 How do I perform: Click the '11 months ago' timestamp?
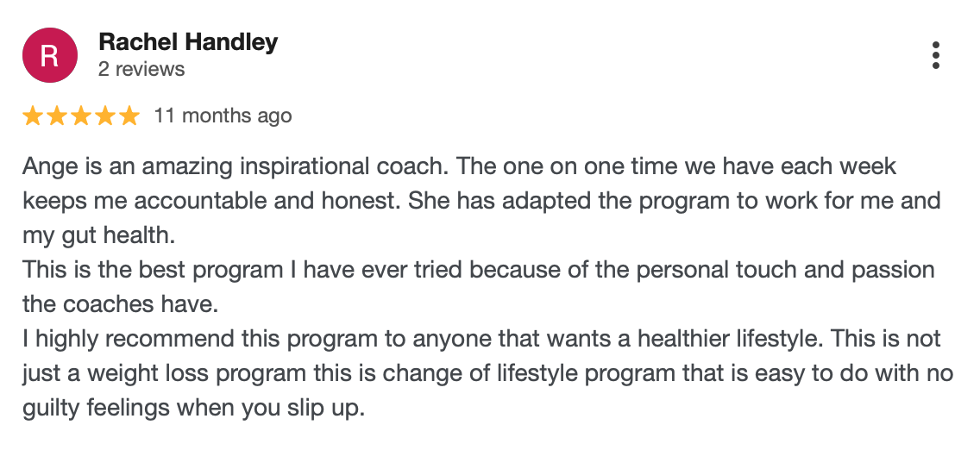tap(223, 116)
